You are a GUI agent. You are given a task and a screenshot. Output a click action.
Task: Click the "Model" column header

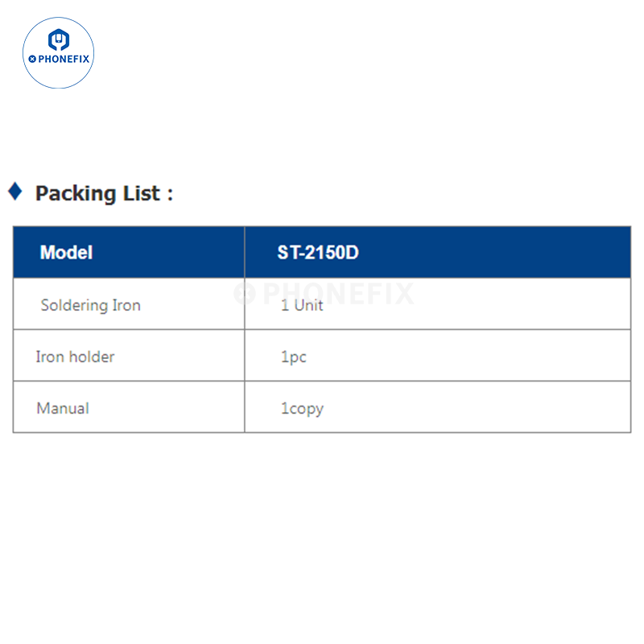coord(66,252)
